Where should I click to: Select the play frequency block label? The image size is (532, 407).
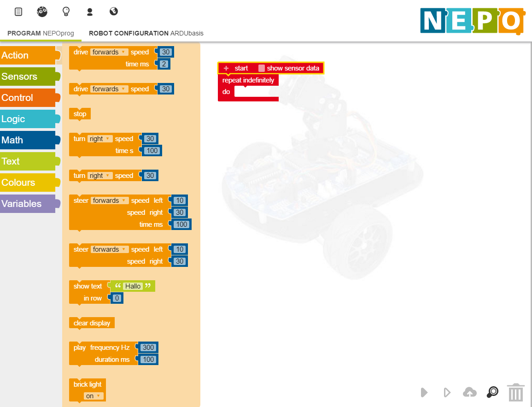(x=101, y=348)
